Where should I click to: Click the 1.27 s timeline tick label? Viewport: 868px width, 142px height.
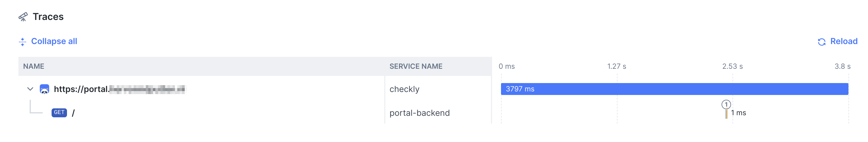tap(617, 66)
